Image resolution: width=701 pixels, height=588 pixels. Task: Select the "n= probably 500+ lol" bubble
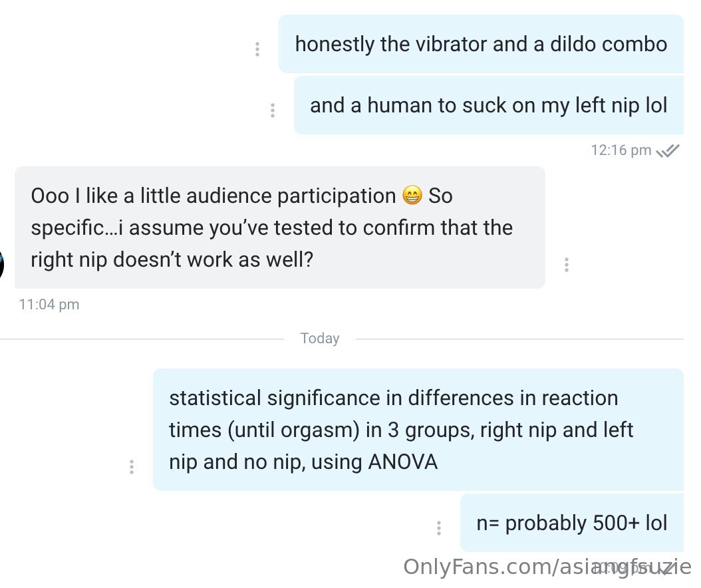[x=571, y=523]
